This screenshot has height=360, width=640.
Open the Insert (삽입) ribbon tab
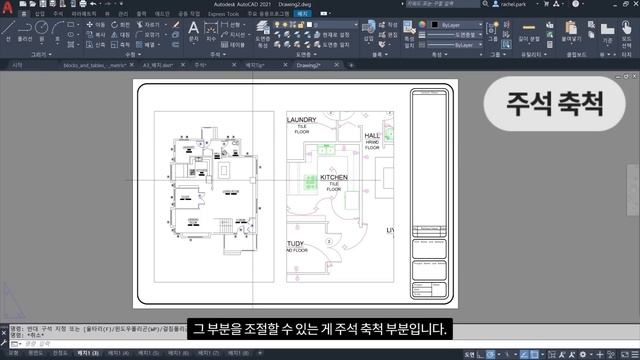40,14
